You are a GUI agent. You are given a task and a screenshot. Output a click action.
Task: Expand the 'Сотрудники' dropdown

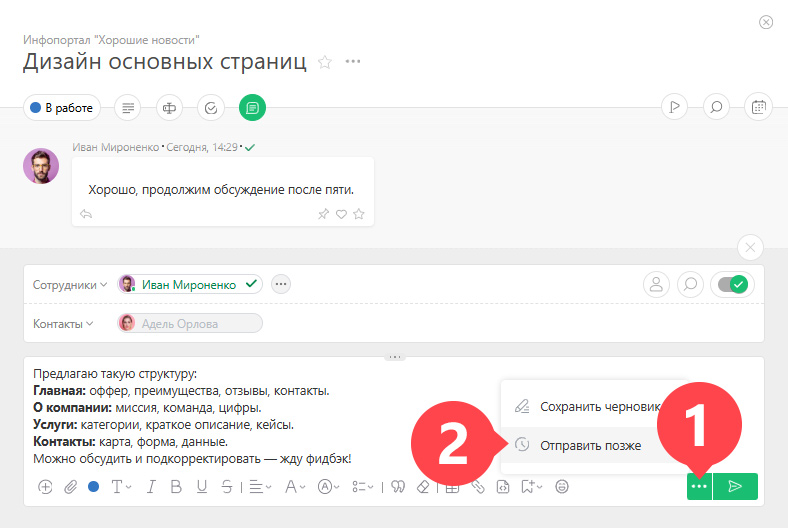tap(70, 285)
